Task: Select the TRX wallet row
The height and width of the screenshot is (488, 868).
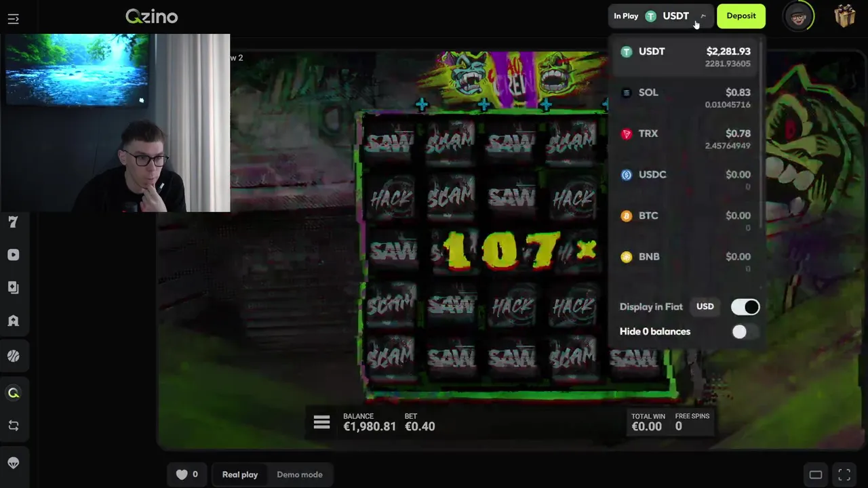Action: 685,139
